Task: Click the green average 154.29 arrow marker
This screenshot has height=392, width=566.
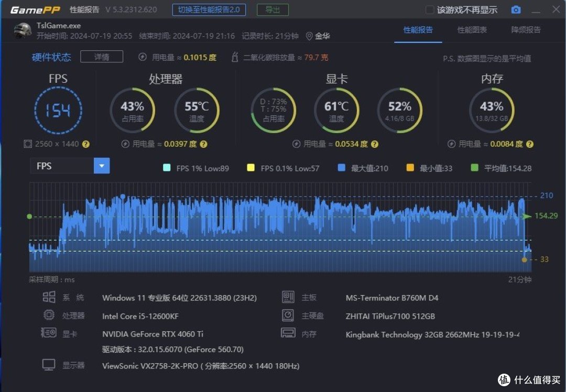Action: (x=527, y=216)
